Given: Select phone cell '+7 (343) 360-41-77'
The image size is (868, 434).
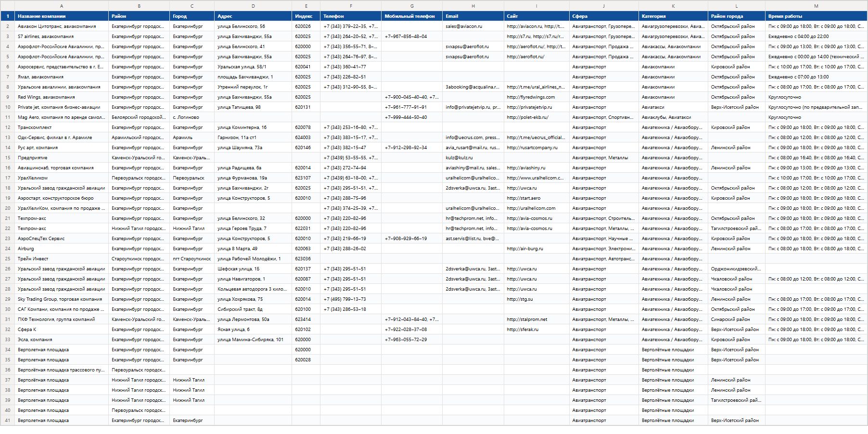Looking at the screenshot, I should coord(351,67).
